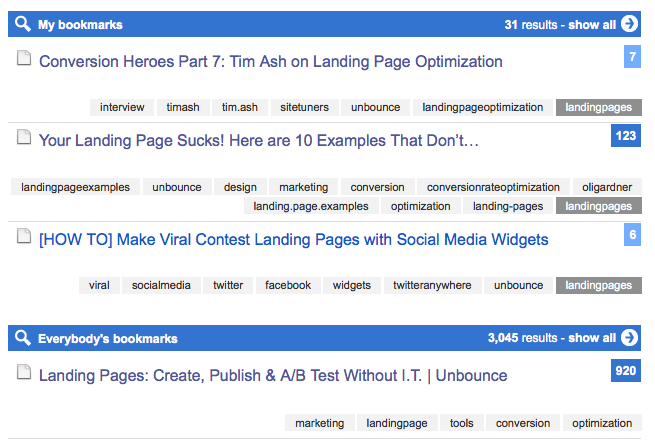This screenshot has width=655, height=440.
Task: Click the arrow icon in My bookmarks header
Action: point(629,24)
